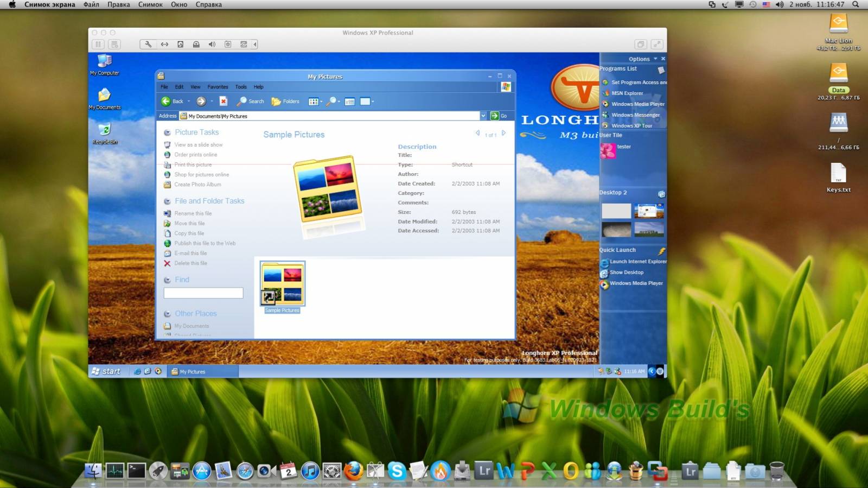Enter full screen mode for the VM window

(656, 45)
